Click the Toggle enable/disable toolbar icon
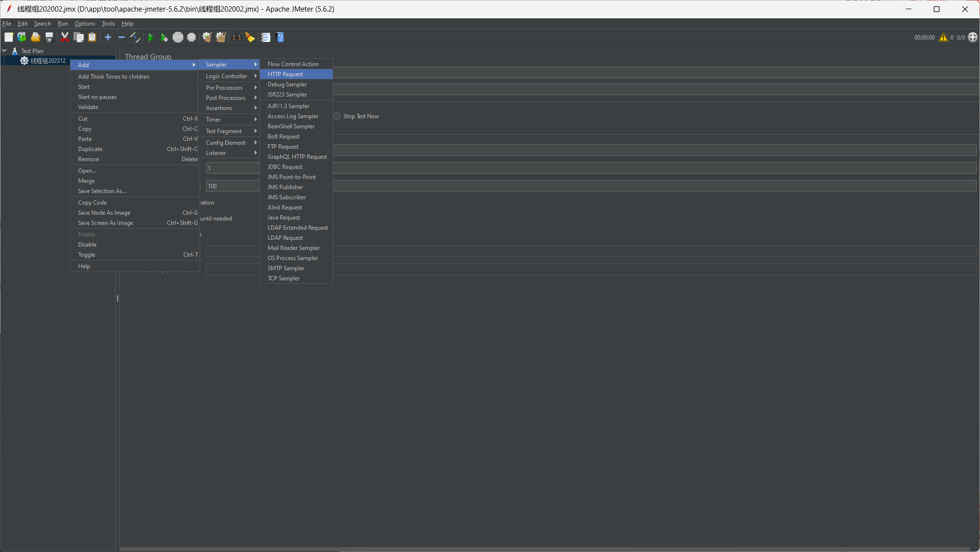 tap(135, 37)
